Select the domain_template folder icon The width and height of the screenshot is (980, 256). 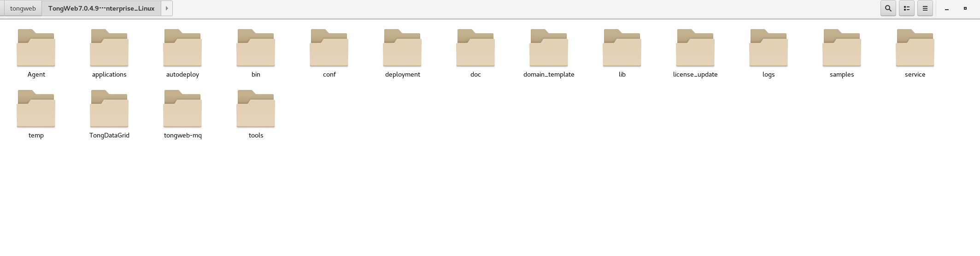point(549,48)
